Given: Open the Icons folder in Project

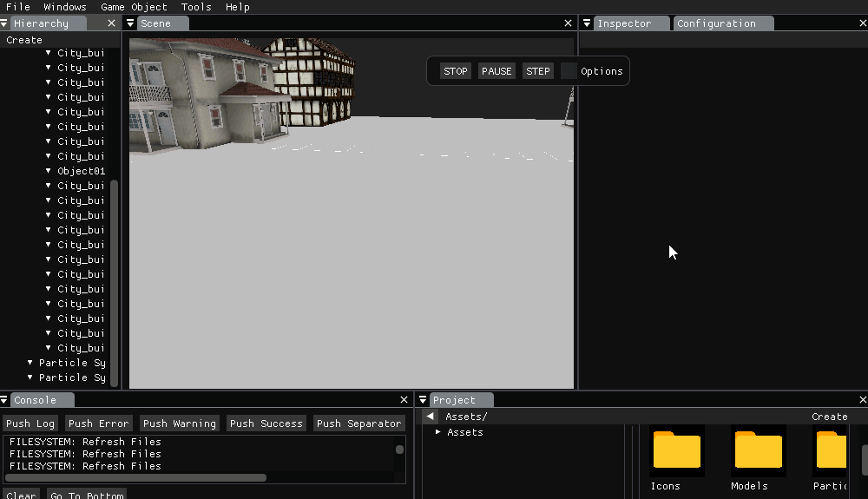Looking at the screenshot, I should click(x=676, y=450).
